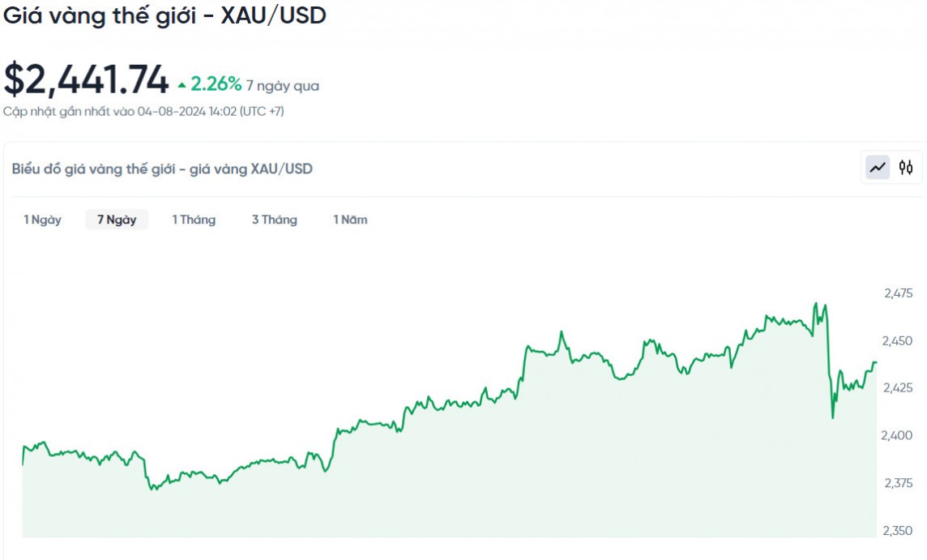Click the 2,475 price axis label
This screenshot has width=927, height=560.
[898, 293]
